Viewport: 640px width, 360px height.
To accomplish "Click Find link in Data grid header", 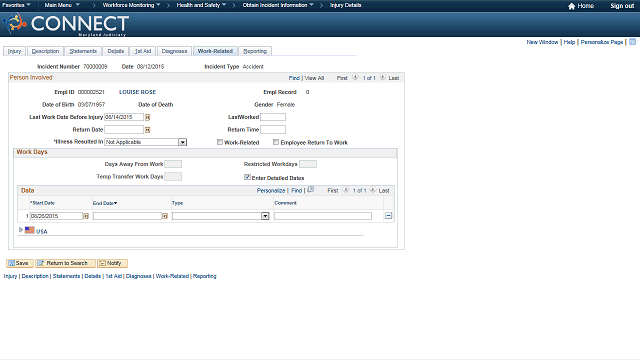I will 296,191.
